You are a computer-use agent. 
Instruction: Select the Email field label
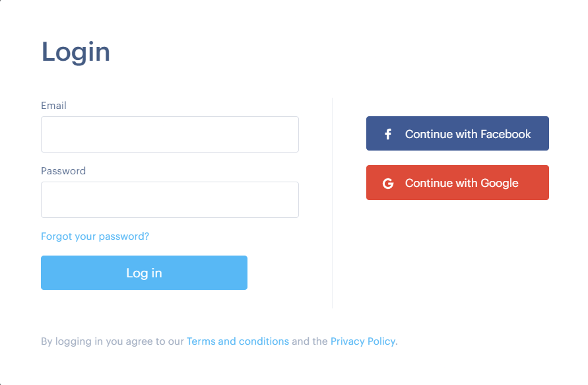53,105
